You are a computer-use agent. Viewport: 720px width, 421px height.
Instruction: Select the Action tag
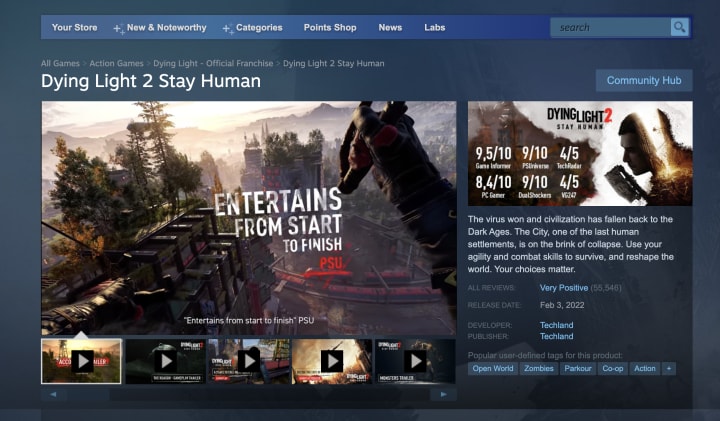tap(645, 368)
